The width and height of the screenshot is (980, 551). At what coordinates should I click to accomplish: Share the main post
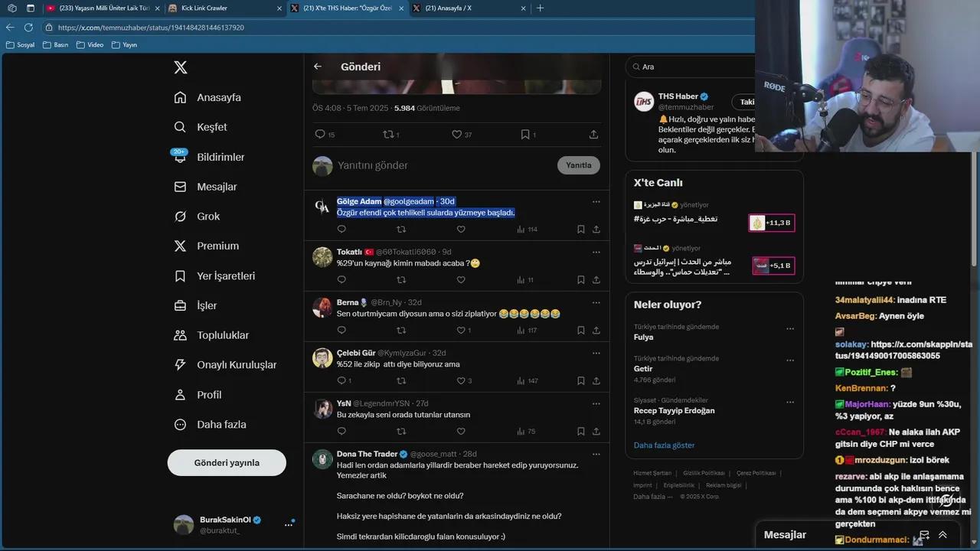593,134
